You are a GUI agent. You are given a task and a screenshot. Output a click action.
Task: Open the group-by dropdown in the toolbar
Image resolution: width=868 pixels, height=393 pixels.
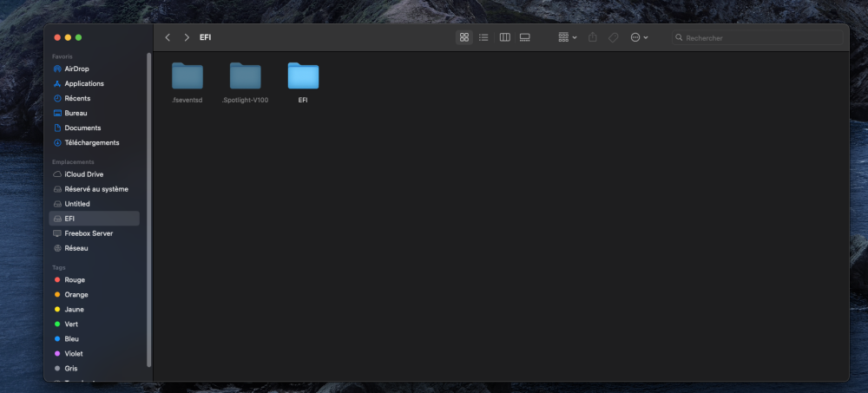tap(568, 37)
